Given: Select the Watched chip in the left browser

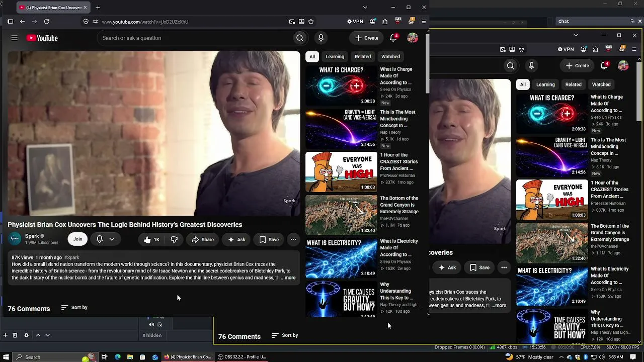Looking at the screenshot, I should coord(391,57).
